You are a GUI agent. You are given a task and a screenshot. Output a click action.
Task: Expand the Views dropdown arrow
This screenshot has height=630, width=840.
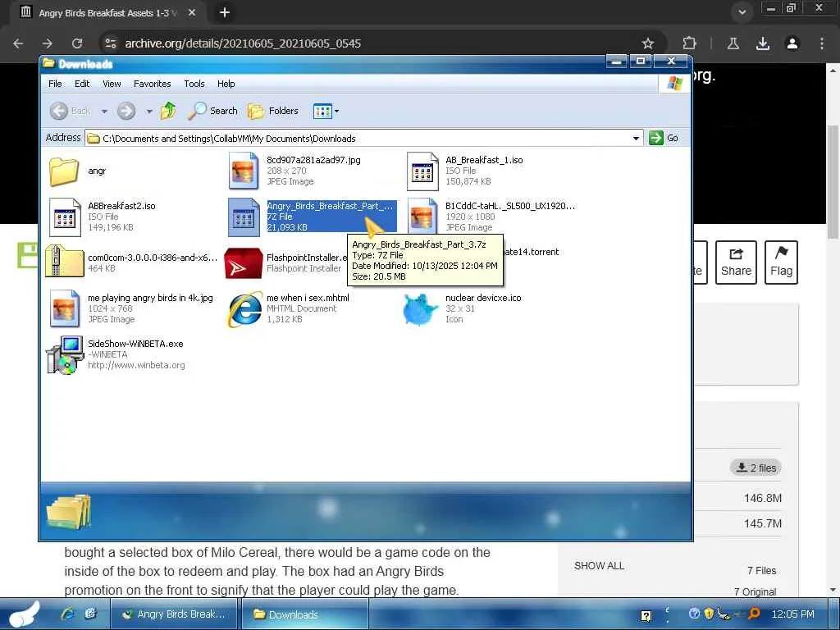[336, 112]
